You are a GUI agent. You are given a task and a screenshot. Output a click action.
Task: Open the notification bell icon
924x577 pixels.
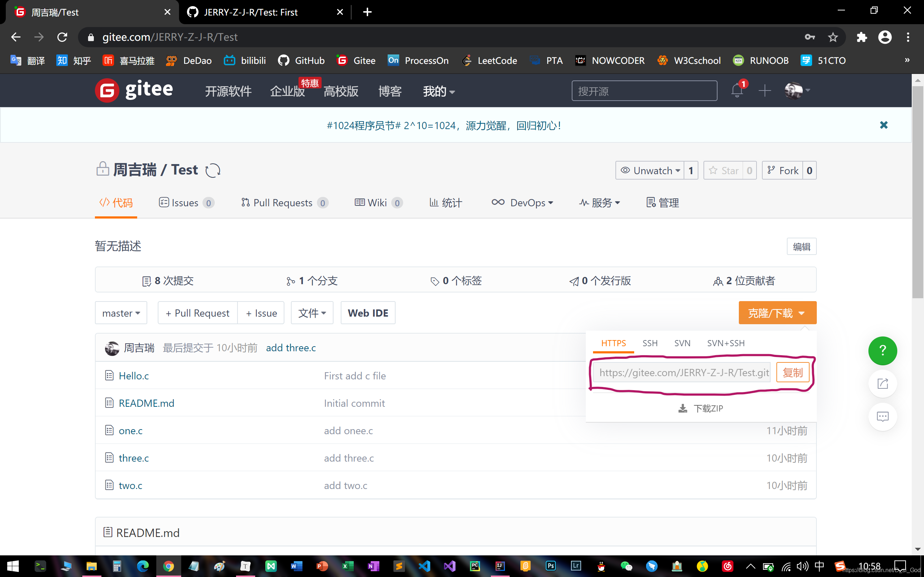(x=737, y=91)
